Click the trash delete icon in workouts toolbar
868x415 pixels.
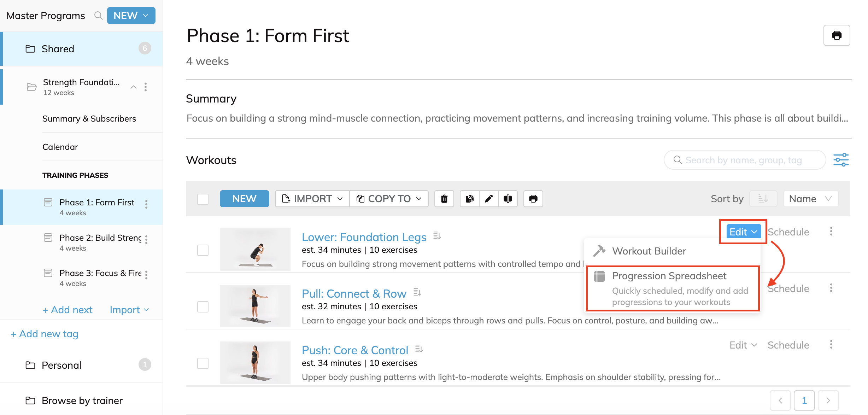[444, 199]
